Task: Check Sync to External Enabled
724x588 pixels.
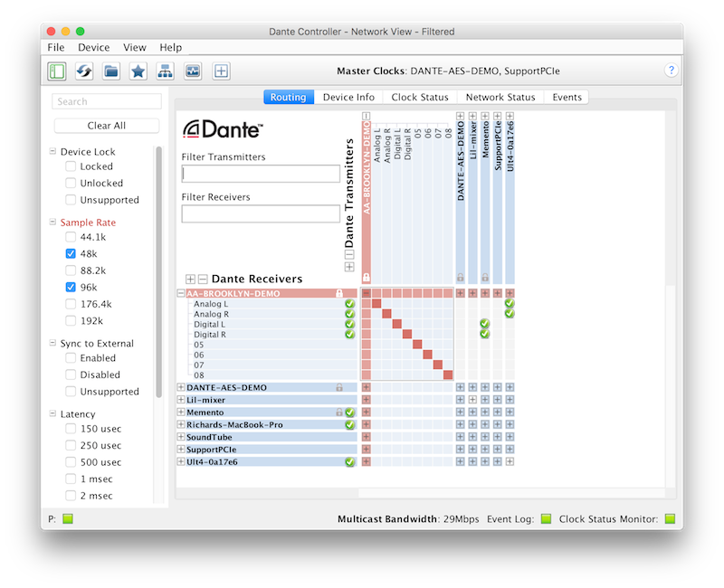Action: [71, 357]
